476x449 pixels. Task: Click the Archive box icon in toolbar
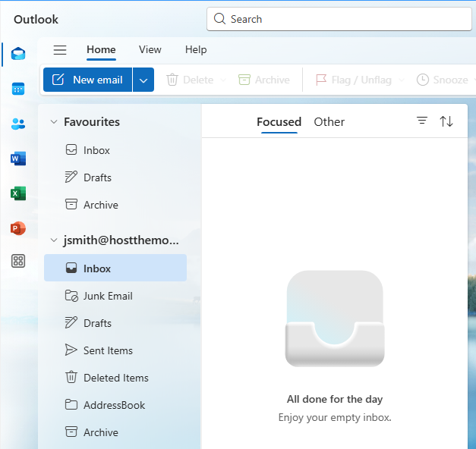click(244, 80)
